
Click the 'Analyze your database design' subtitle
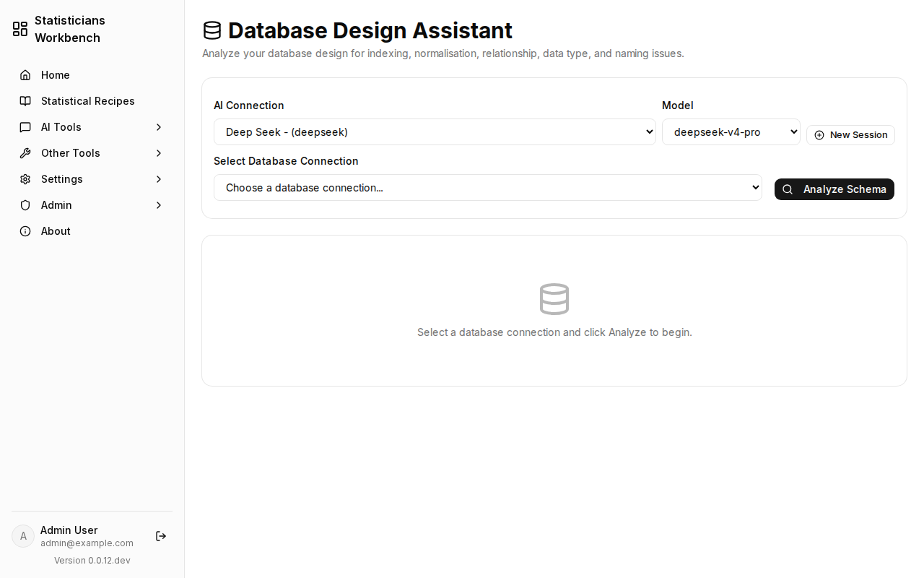(443, 53)
